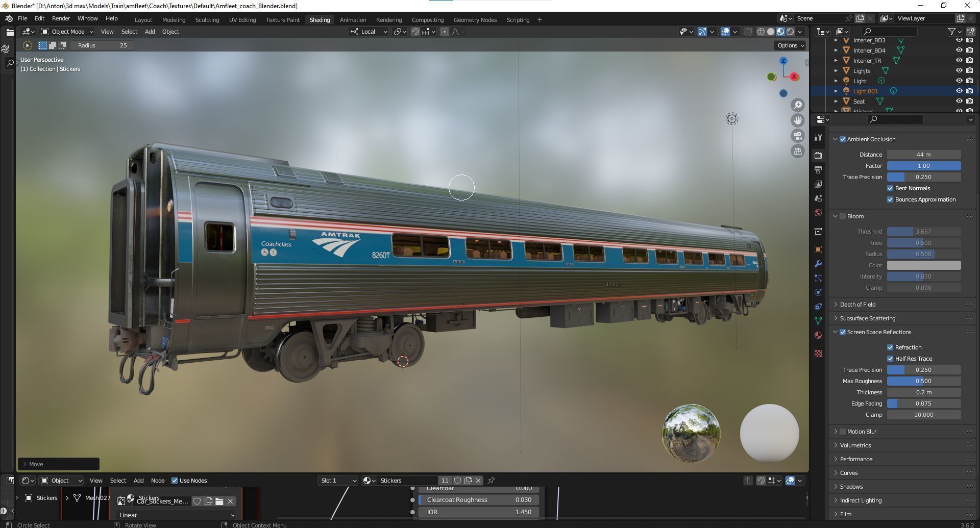
Task: Open the Particles properties tab
Action: click(818, 278)
